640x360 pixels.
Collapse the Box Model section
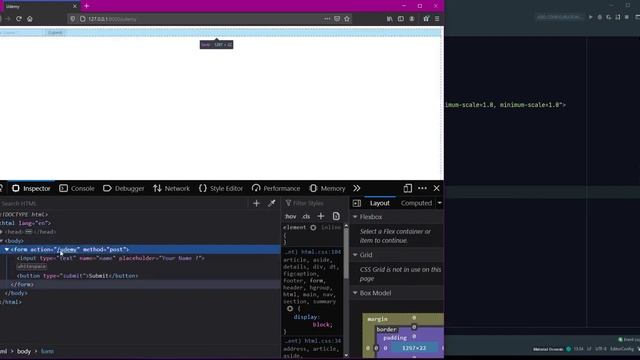(355, 293)
